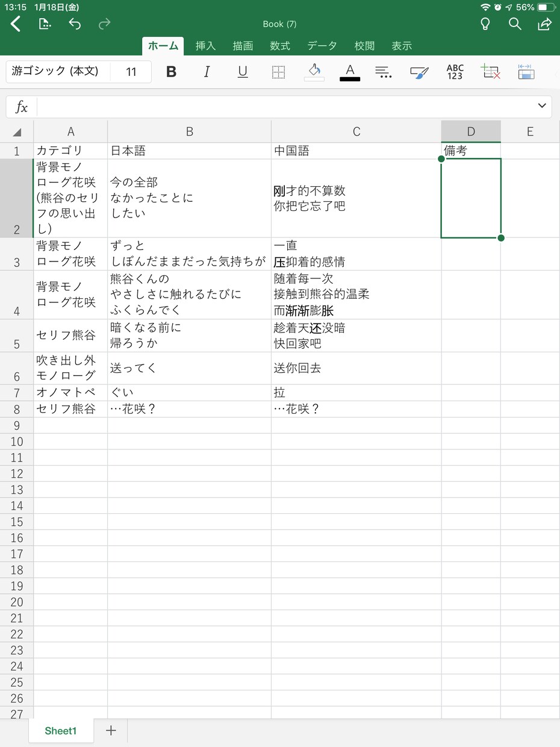
Task: Tap the formula bar input field
Action: point(284,107)
